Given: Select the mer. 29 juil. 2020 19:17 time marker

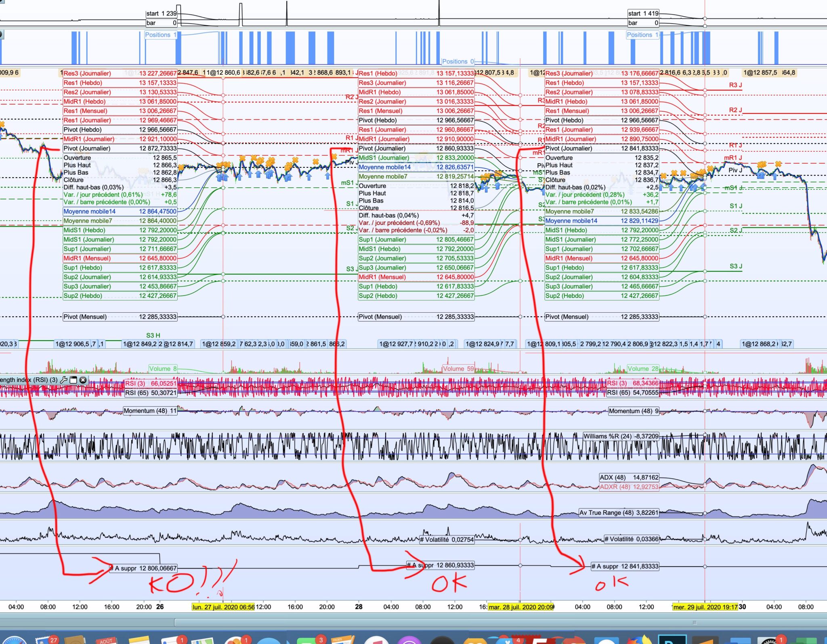Looking at the screenshot, I should [705, 607].
